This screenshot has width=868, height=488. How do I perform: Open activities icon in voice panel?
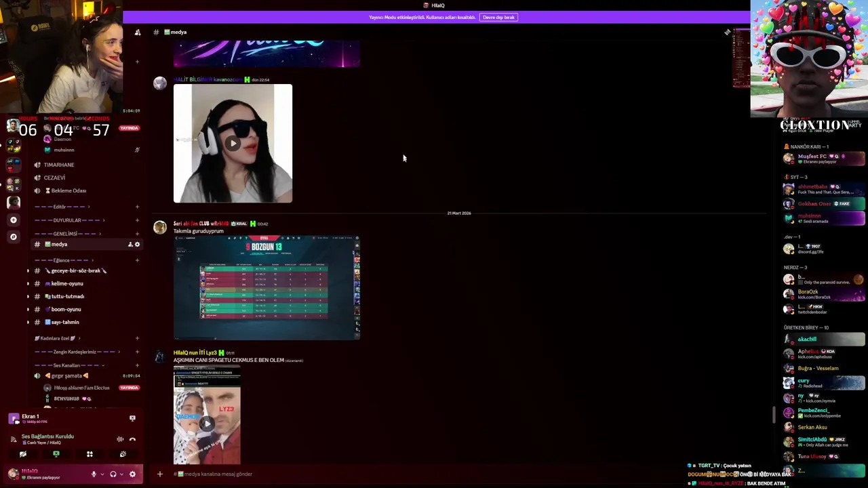pos(90,454)
